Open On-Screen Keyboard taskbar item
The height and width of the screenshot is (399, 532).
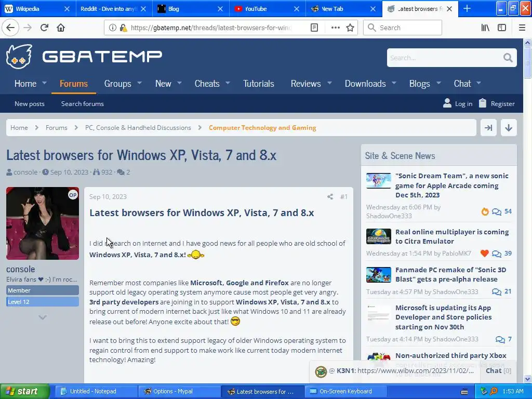click(x=345, y=391)
